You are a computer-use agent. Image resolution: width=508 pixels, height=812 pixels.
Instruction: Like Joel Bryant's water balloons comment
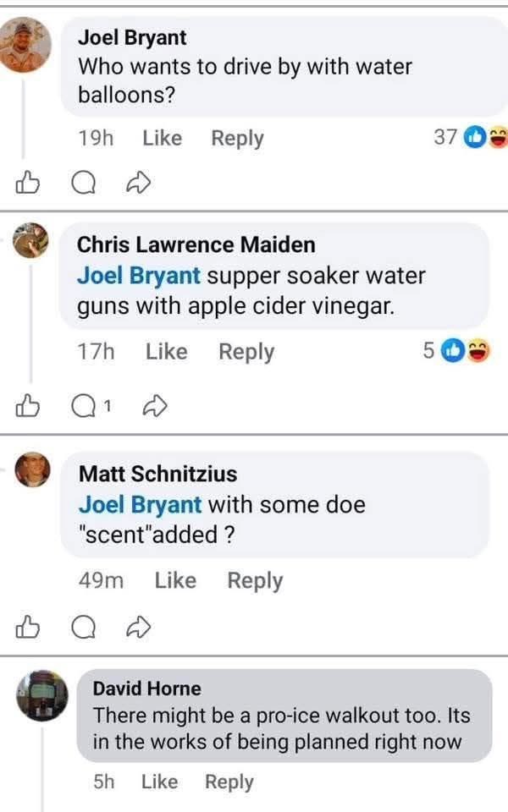tap(162, 138)
